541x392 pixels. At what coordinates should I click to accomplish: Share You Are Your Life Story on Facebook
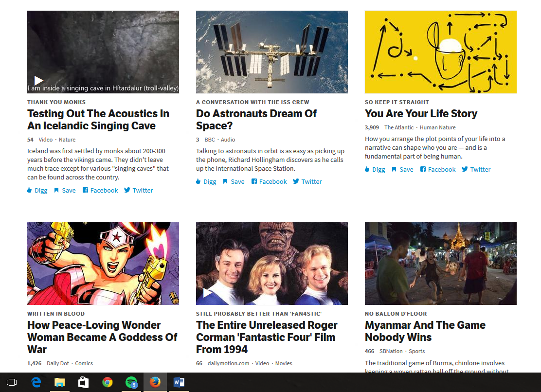437,170
